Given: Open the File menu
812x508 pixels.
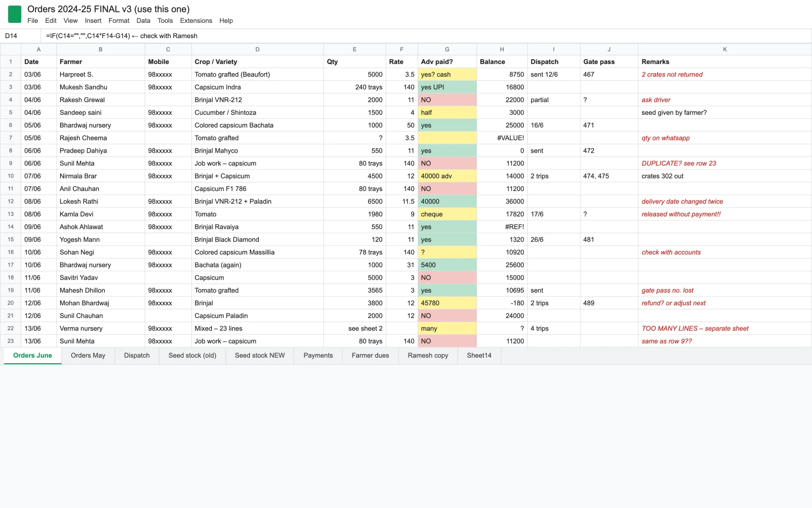Looking at the screenshot, I should coord(33,21).
